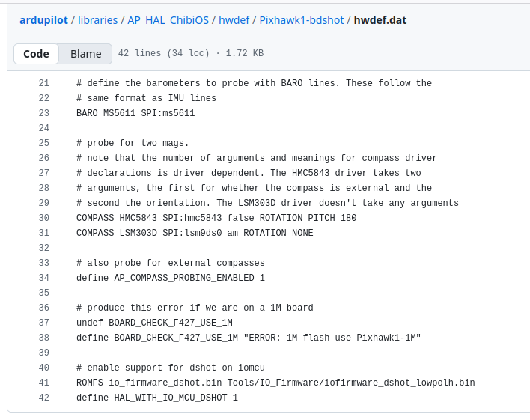The width and height of the screenshot is (530, 420).
Task: Select line number 38 in the gutter
Action: (x=43, y=338)
